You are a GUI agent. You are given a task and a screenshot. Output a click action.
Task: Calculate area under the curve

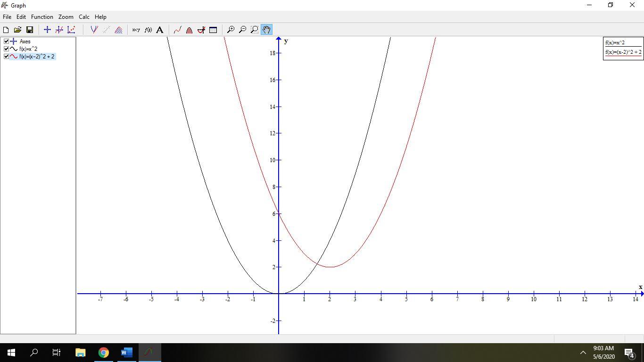[x=189, y=30]
